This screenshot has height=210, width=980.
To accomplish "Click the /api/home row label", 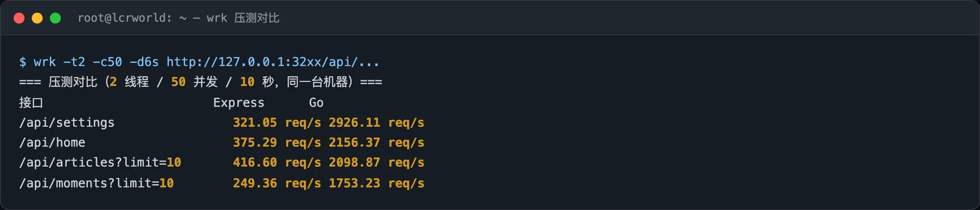I will point(52,143).
